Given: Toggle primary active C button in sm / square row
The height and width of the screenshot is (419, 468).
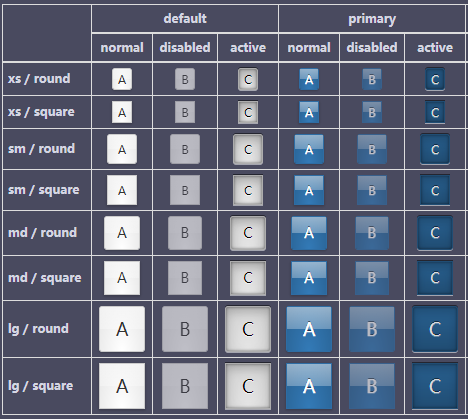Looking at the screenshot, I should 435,190.
